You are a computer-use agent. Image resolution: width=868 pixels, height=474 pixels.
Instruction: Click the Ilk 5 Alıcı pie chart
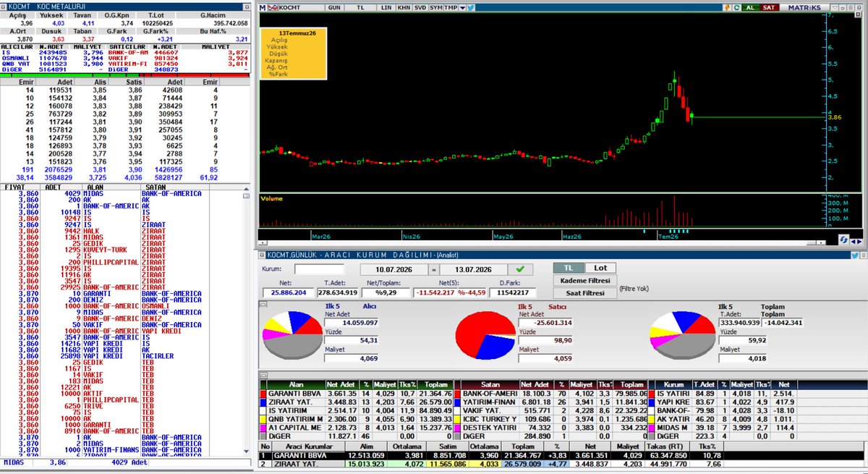[292, 336]
